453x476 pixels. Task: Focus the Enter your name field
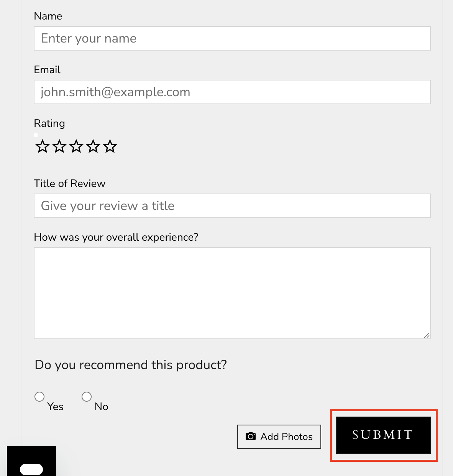[232, 38]
